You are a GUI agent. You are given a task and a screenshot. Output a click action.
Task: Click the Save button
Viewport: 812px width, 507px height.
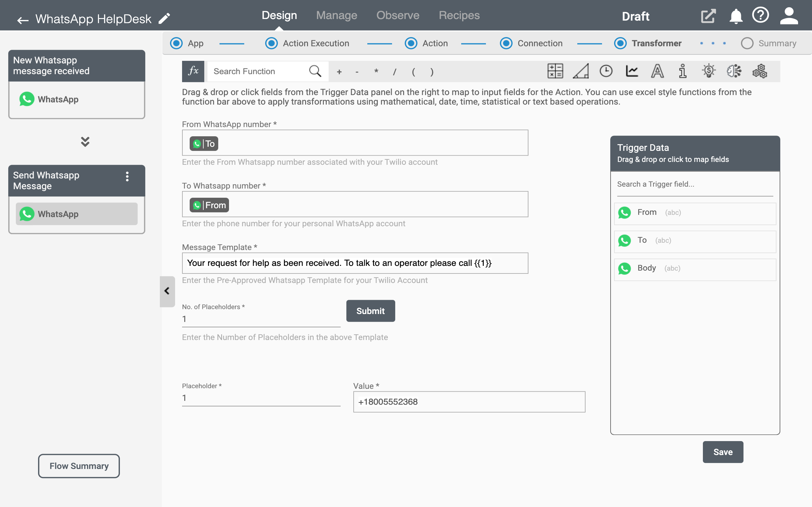[723, 452]
